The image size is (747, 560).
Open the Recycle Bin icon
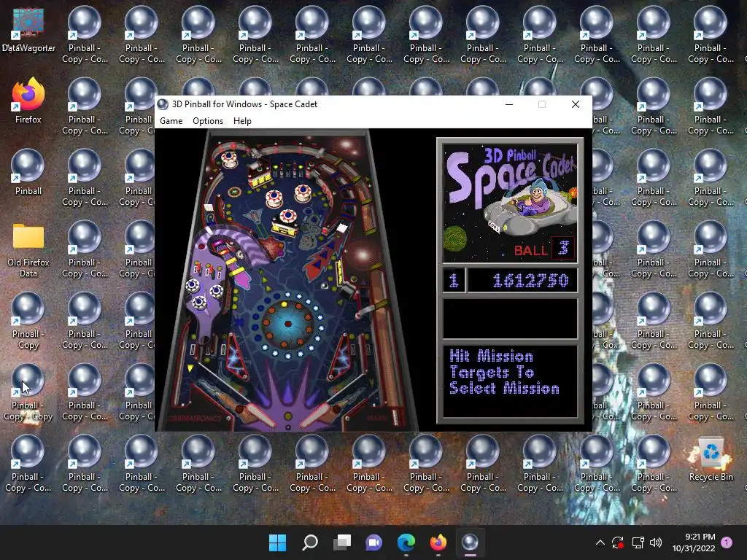point(711,459)
